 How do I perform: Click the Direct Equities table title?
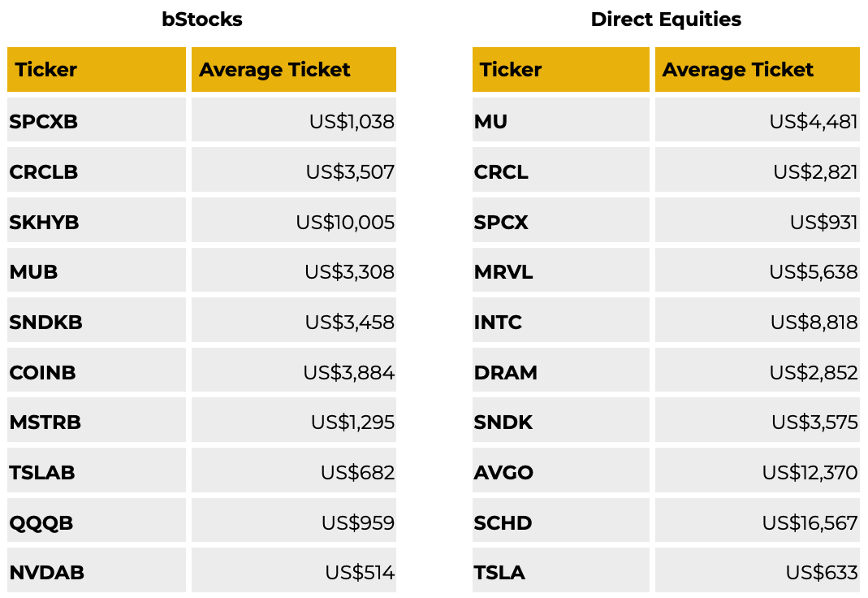[x=666, y=19]
